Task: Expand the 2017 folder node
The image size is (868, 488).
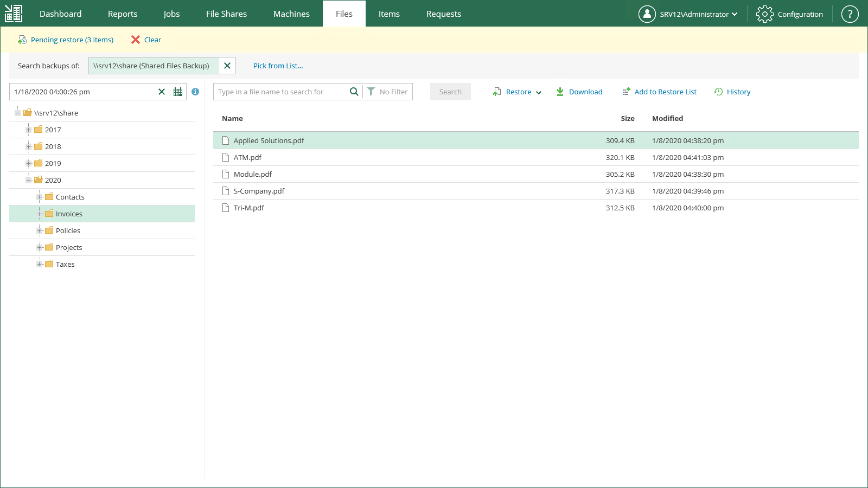Action: click(29, 130)
